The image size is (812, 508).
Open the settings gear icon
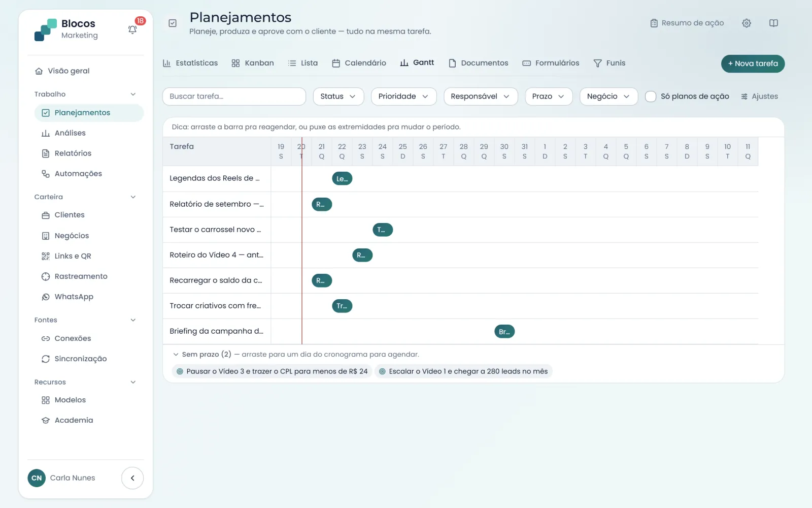pos(747,23)
